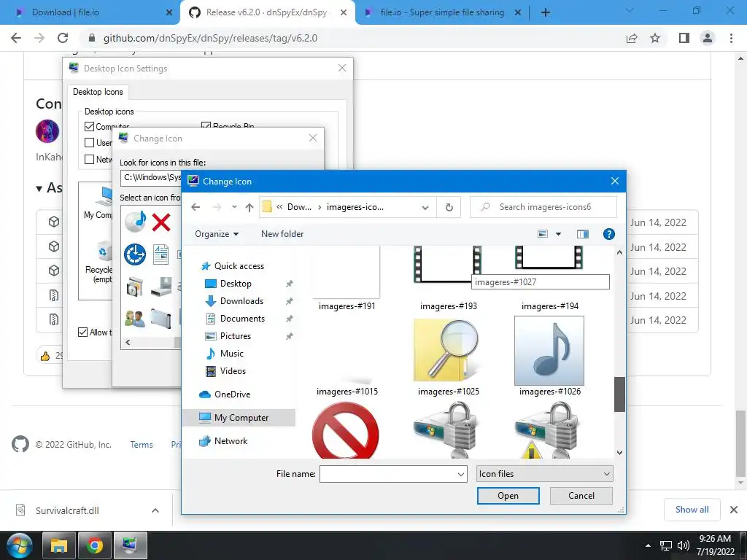Click the imageres-#191 file label
747x560 pixels.
coord(347,306)
